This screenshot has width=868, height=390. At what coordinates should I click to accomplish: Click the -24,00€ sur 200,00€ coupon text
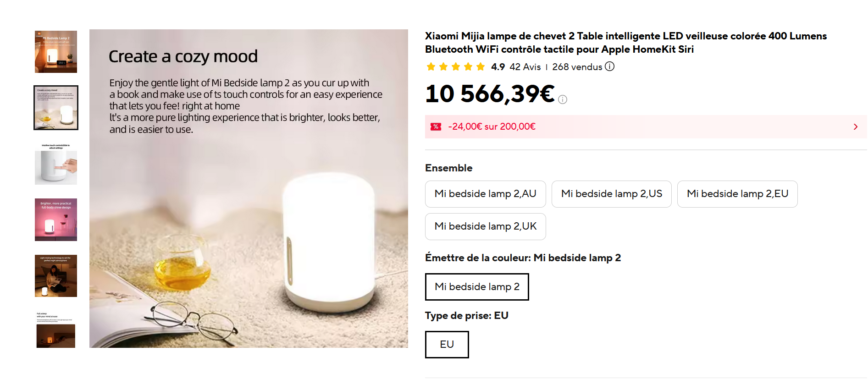pyautogui.click(x=492, y=126)
